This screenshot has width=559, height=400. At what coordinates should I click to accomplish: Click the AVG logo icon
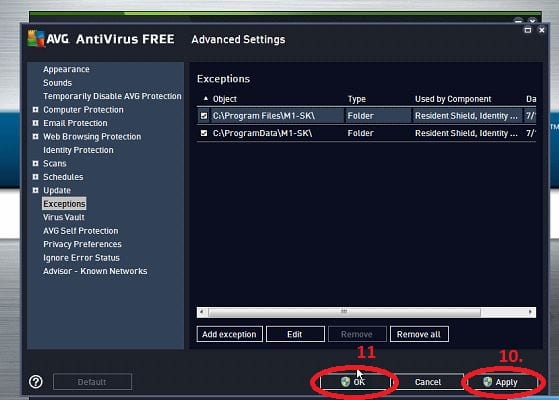tap(36, 39)
